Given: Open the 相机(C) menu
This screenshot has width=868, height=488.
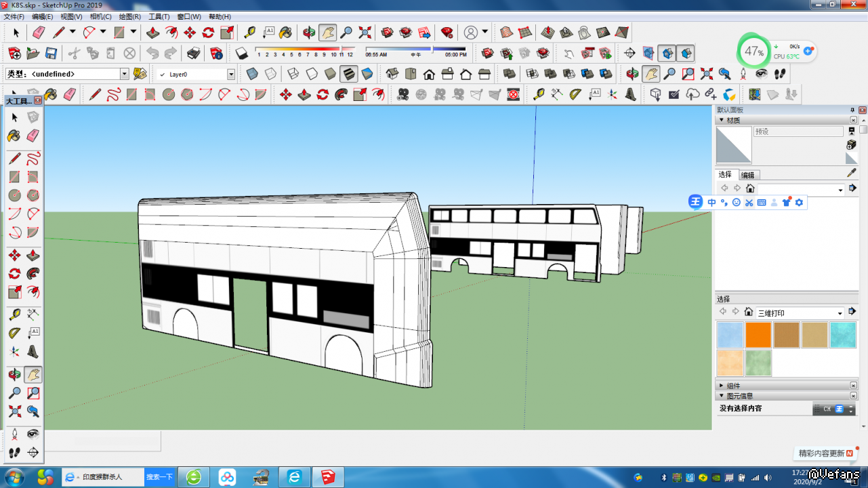Looking at the screenshot, I should click(x=101, y=16).
